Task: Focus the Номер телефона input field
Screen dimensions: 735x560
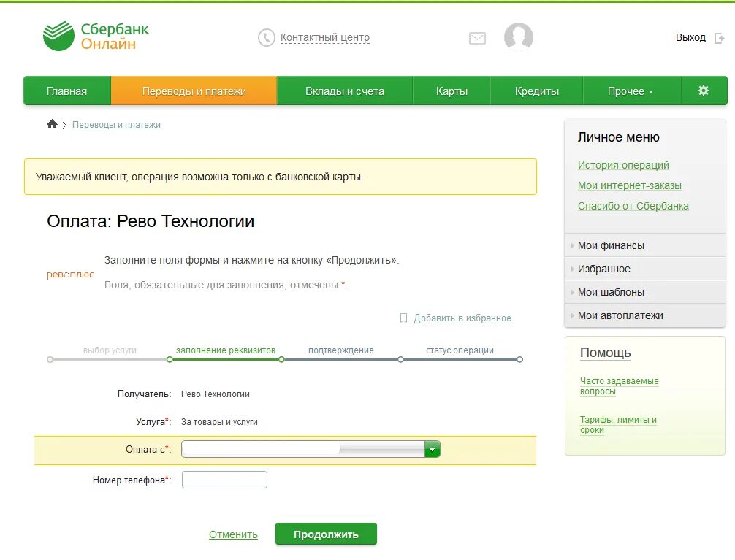Action: point(224,480)
